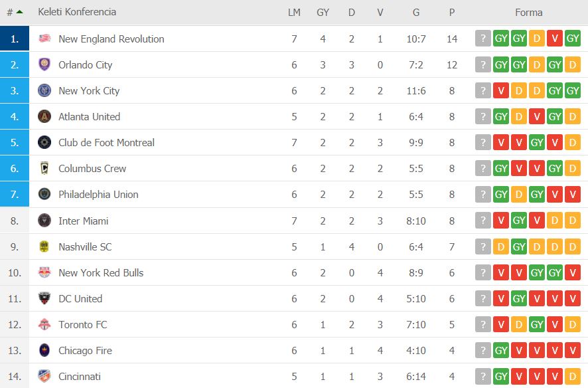The width and height of the screenshot is (588, 388).
Task: Click New England's red V form badge
Action: [x=555, y=39]
